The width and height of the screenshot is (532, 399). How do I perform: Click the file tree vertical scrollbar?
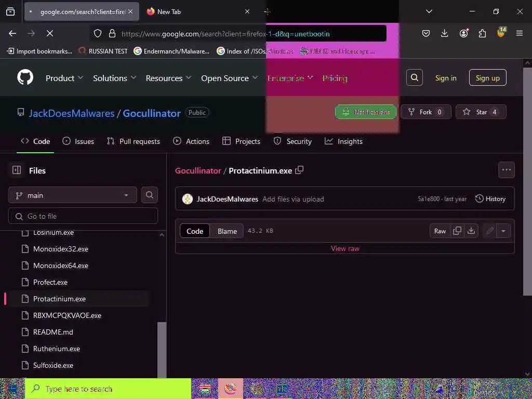tap(162, 350)
